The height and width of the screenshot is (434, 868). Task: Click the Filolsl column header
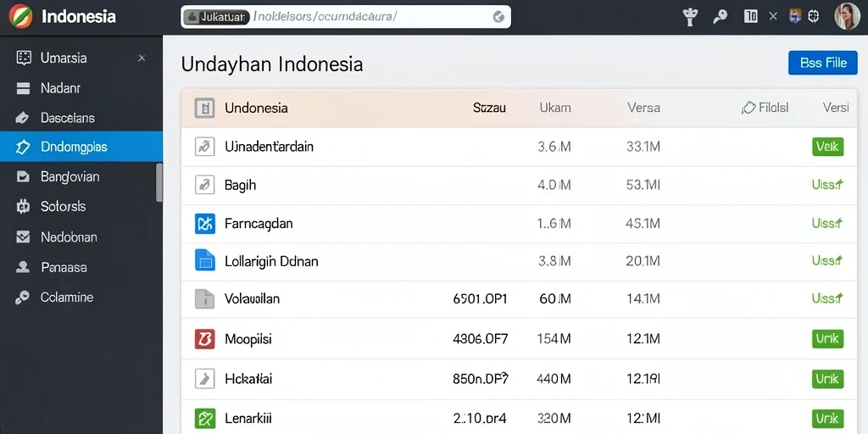tap(765, 108)
